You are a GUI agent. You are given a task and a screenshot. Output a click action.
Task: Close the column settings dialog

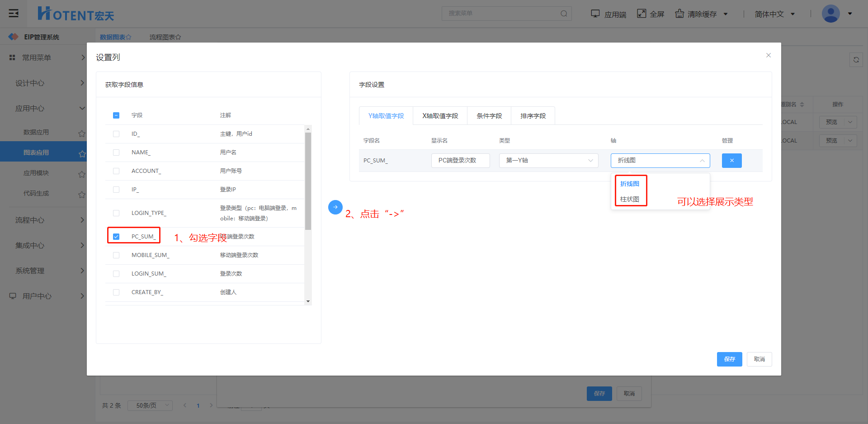click(x=768, y=55)
